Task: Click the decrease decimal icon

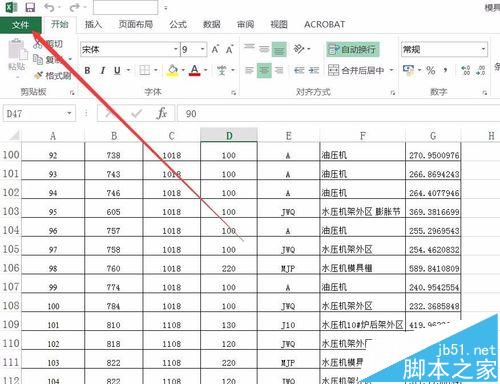Action: [x=480, y=70]
